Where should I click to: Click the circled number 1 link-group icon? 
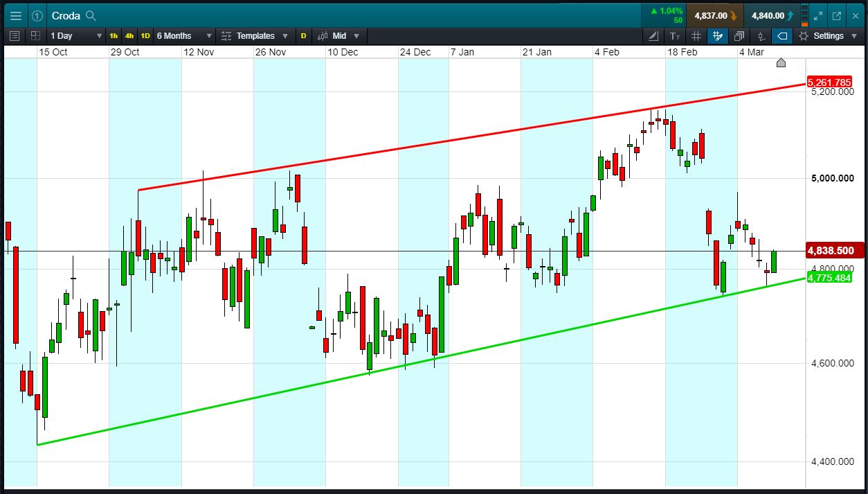37,15
